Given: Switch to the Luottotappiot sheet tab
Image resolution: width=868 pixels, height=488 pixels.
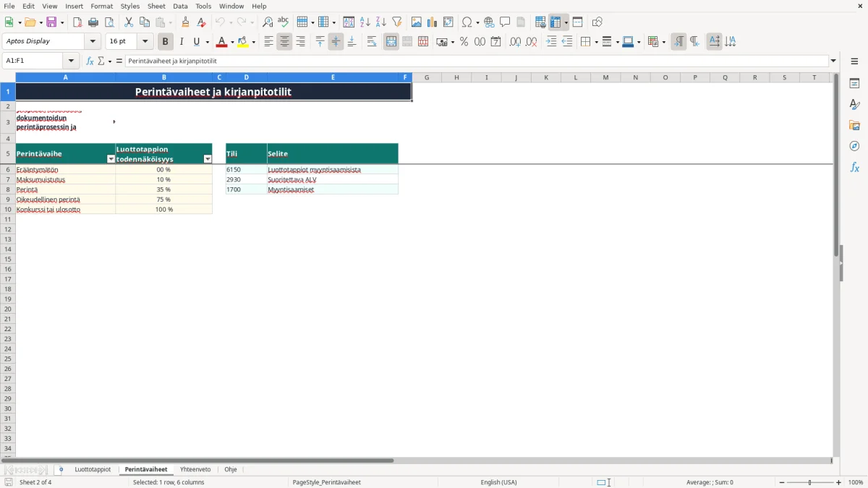Looking at the screenshot, I should click(93, 470).
